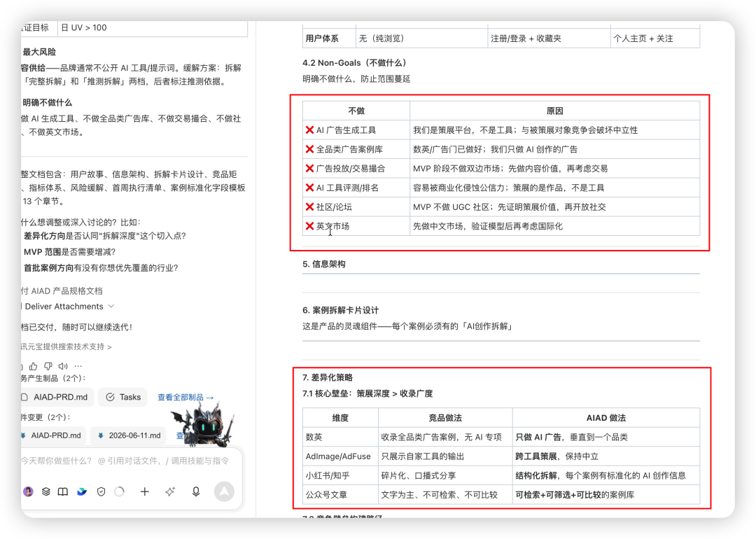Click the MVP 范围是否需要增减 line
Screen dimensions: 756x539
[69, 252]
